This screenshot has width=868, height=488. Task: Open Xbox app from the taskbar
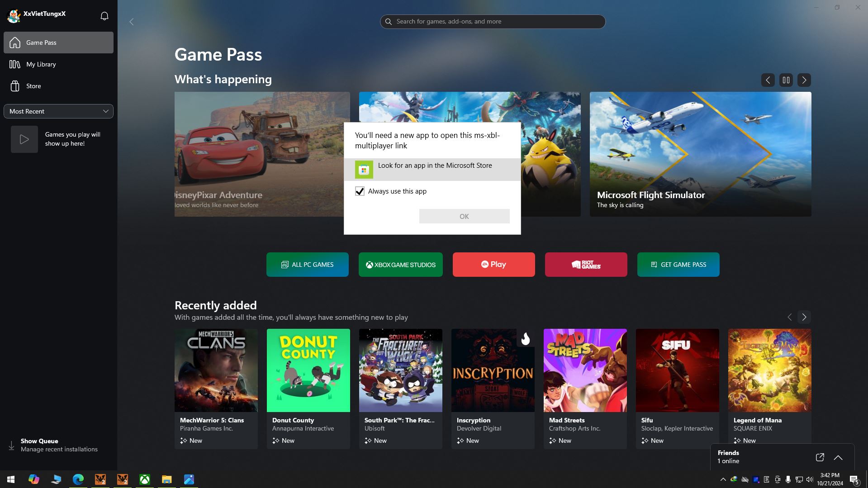(145, 479)
